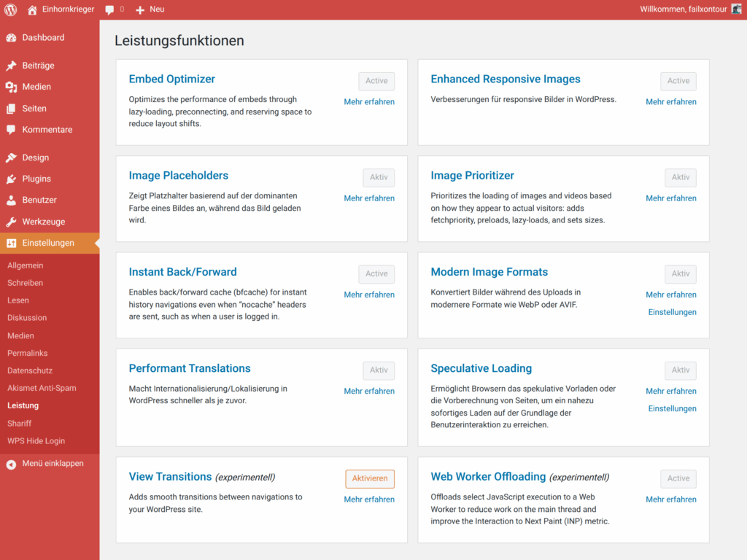747x560 pixels.
Task: Open Permalinks settings submenu
Action: click(28, 354)
